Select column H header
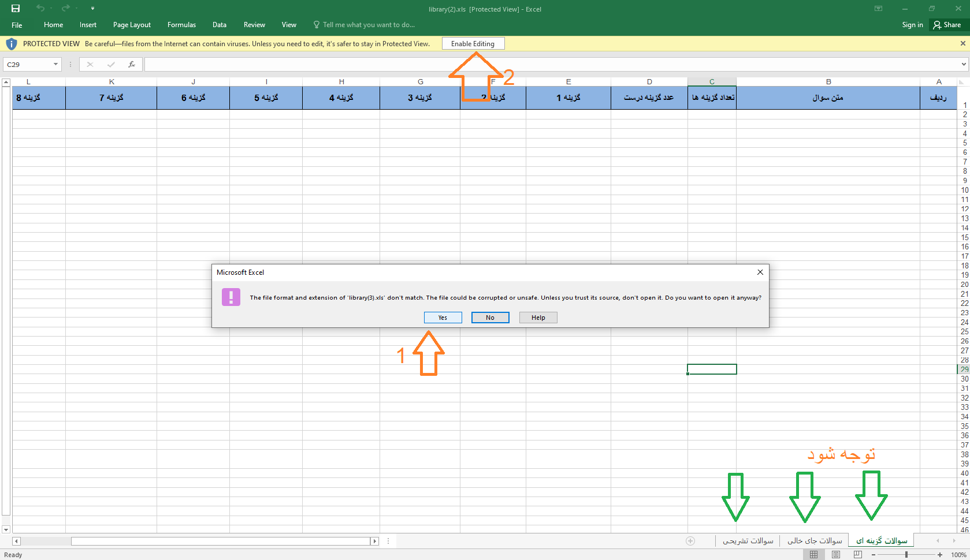The image size is (970, 560). [341, 82]
